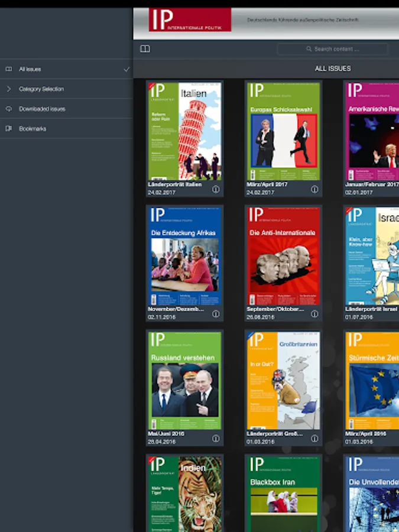Open Stürmische Zeiten EU flag cover
399x532 pixels.
click(x=372, y=380)
